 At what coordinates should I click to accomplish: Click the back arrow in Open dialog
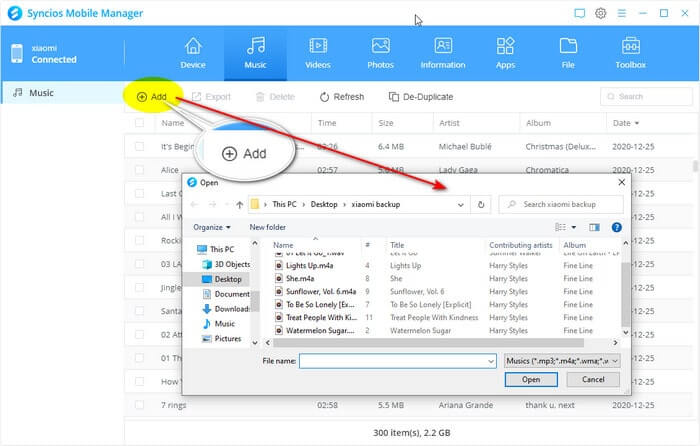click(x=194, y=204)
